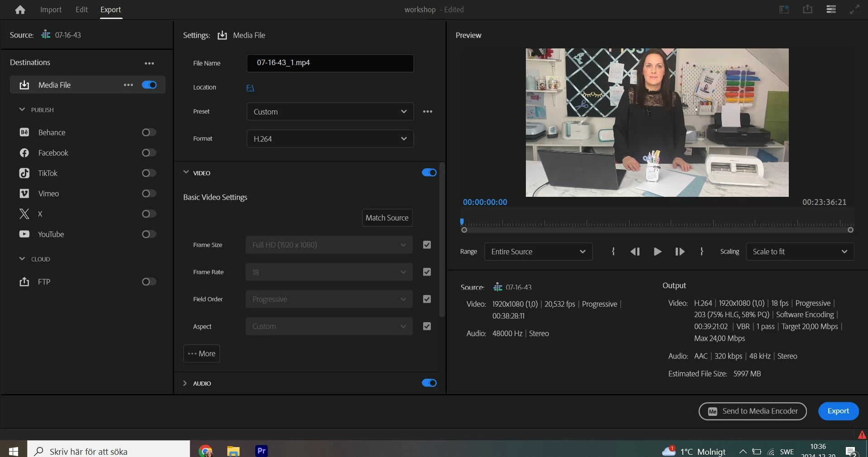This screenshot has width=868, height=457.
Task: Enable Facebook publishing
Action: (x=149, y=153)
